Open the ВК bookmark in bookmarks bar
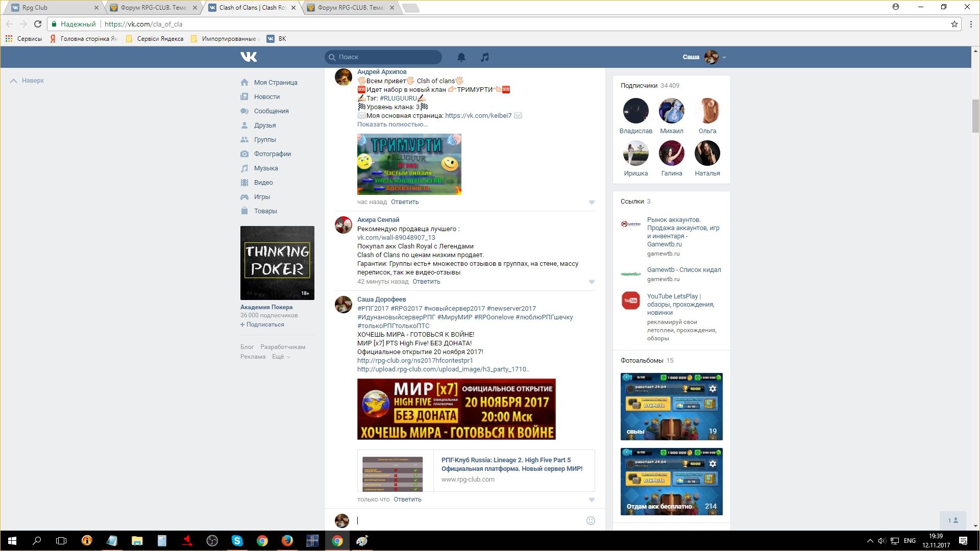 [277, 39]
